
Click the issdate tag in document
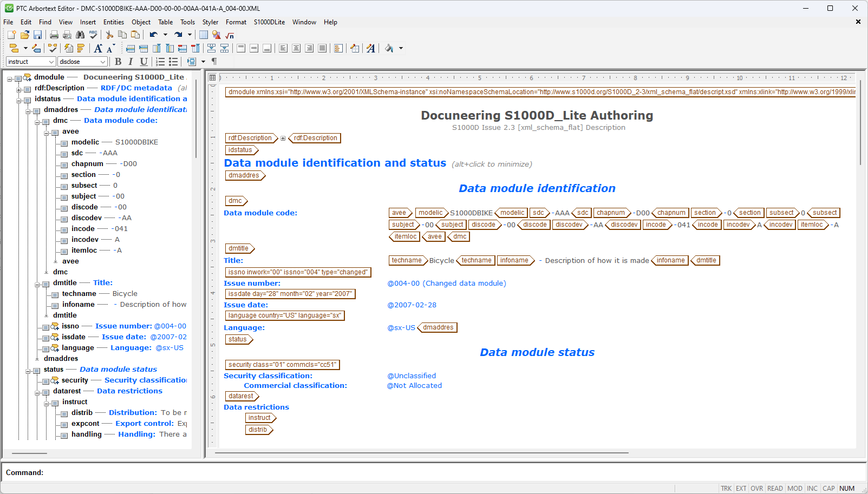click(290, 294)
